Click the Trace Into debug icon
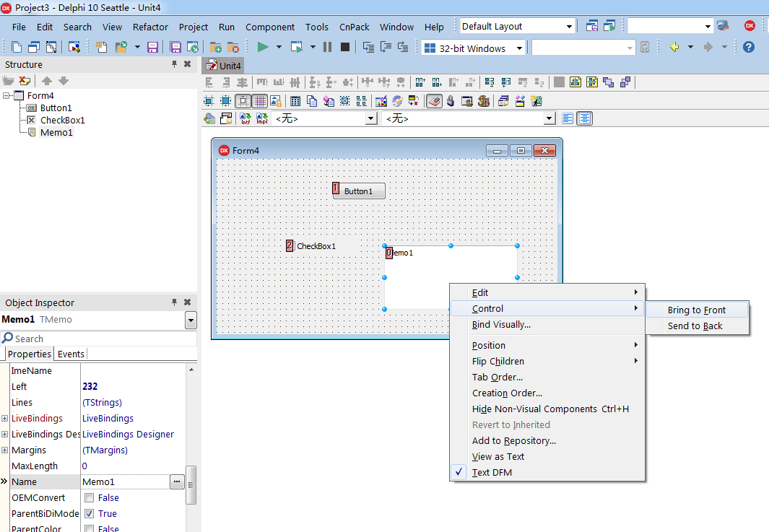Image resolution: width=769 pixels, height=532 pixels. (368, 47)
